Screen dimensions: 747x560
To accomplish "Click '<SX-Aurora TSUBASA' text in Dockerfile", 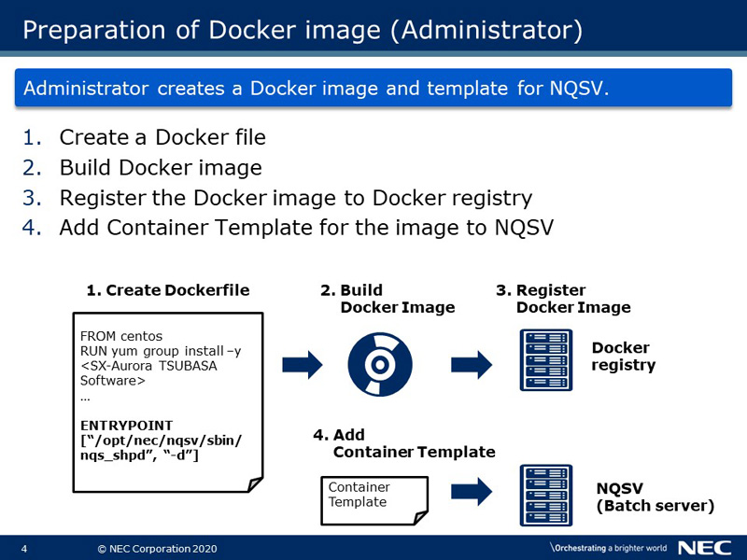I will coord(148,366).
